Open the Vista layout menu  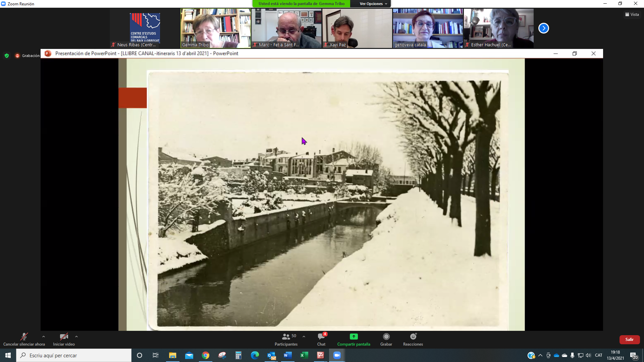coord(632,14)
